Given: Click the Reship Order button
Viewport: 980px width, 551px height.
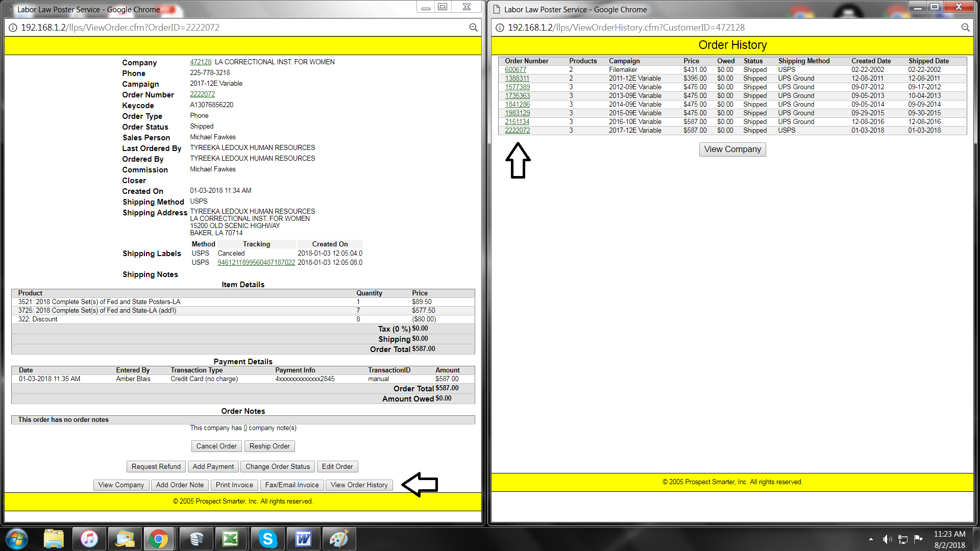Looking at the screenshot, I should (x=269, y=446).
